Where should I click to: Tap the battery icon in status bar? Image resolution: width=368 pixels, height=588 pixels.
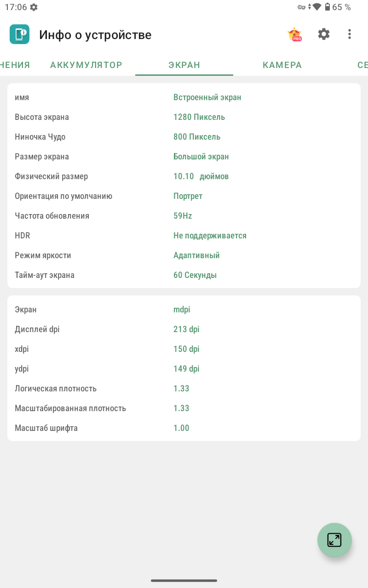click(x=327, y=7)
